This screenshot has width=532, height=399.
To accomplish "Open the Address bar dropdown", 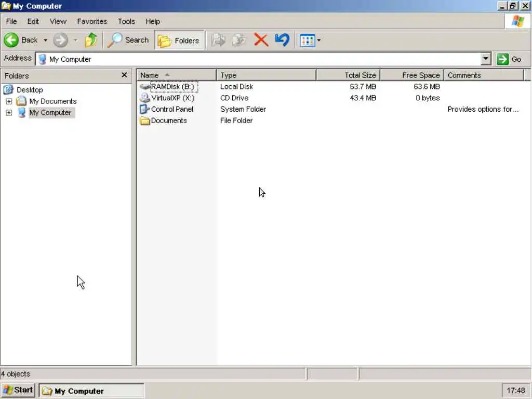I will click(x=486, y=59).
